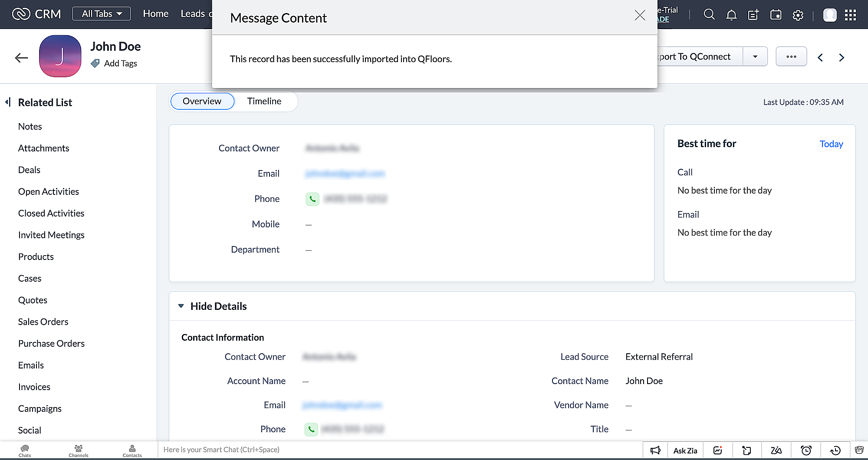
Task: Click the phone icon in Contact Information
Action: tap(311, 429)
